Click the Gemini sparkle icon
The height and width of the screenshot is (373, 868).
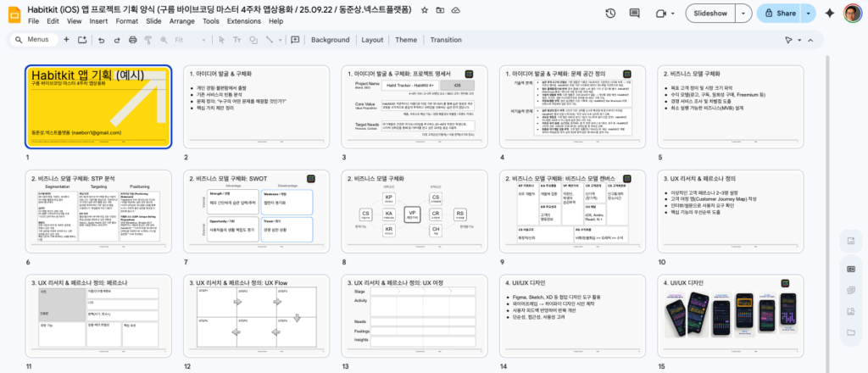(829, 14)
